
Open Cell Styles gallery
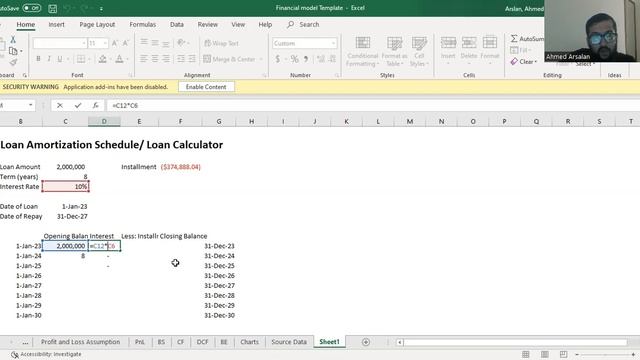tap(419, 51)
